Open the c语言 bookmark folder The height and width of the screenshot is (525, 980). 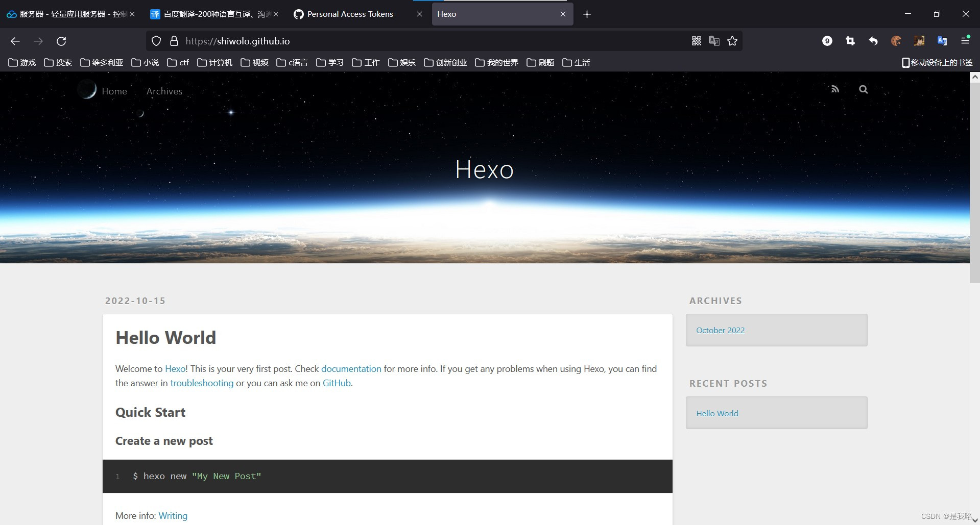click(292, 63)
